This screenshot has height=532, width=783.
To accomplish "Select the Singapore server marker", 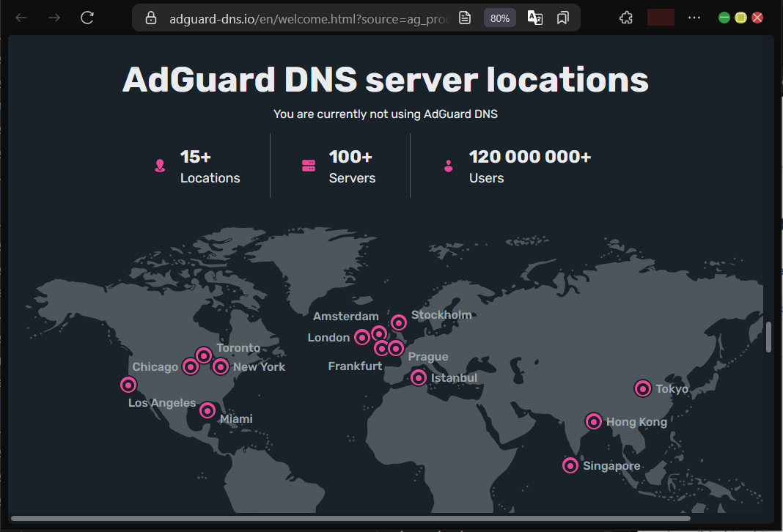I will (x=570, y=465).
